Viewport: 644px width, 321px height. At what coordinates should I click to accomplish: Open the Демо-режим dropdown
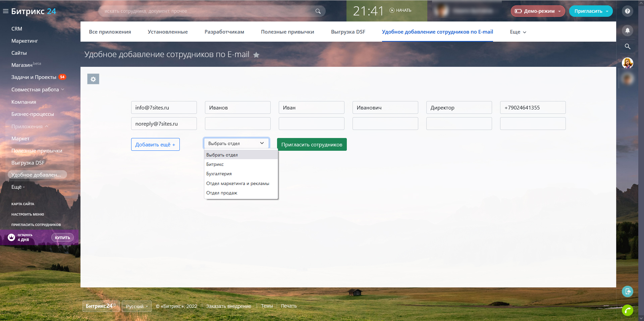pyautogui.click(x=538, y=11)
